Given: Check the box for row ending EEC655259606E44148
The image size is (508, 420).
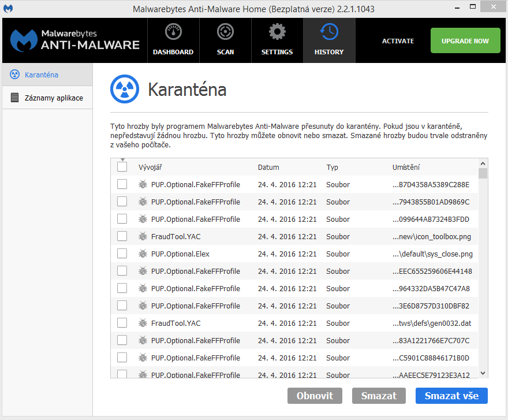Looking at the screenshot, I should click(x=122, y=271).
